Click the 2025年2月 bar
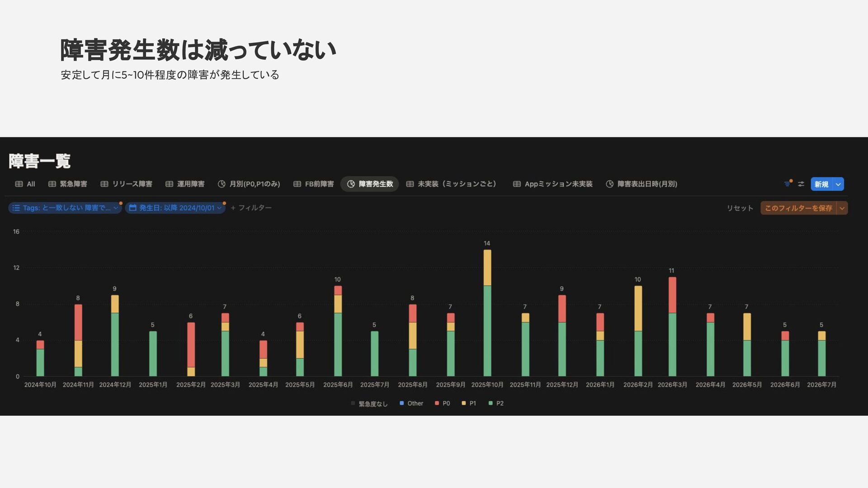868x488 pixels. click(191, 349)
